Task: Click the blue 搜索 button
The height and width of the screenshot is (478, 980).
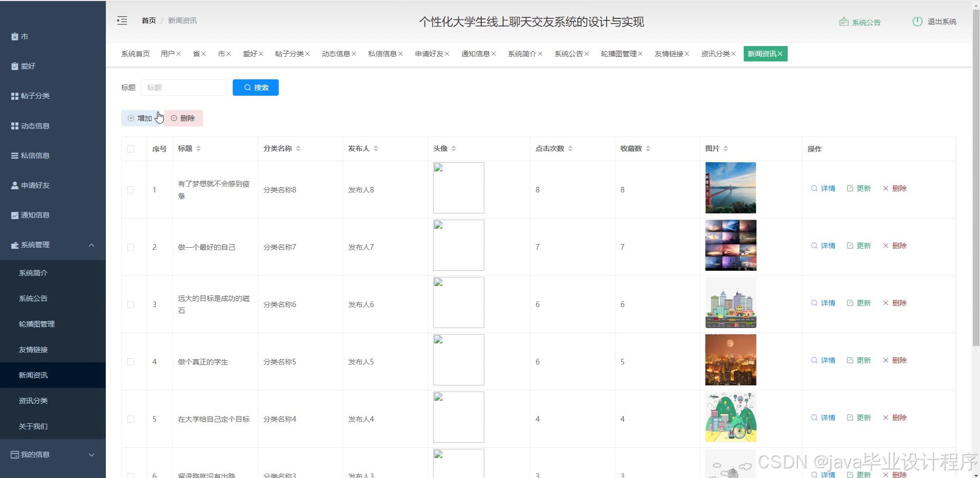Action: tap(256, 88)
